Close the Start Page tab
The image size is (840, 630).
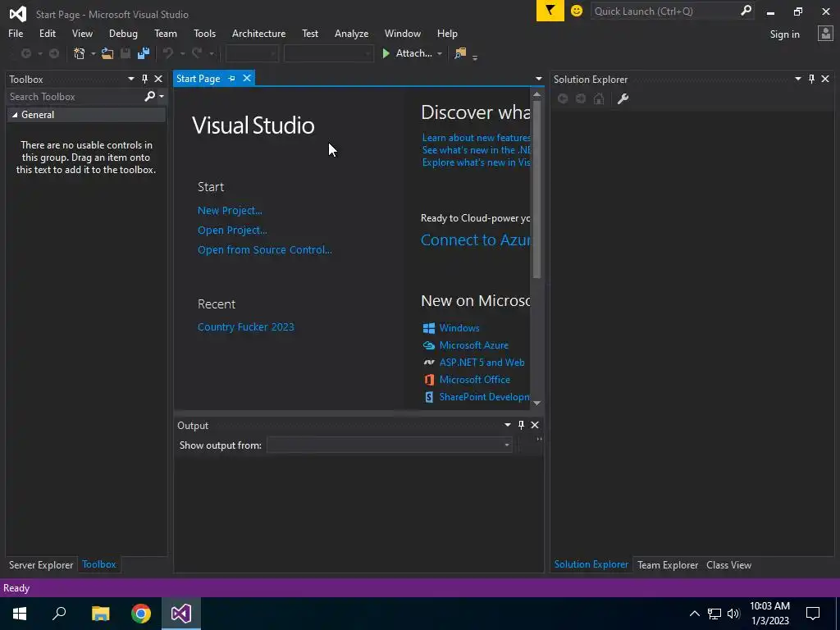pyautogui.click(x=247, y=78)
